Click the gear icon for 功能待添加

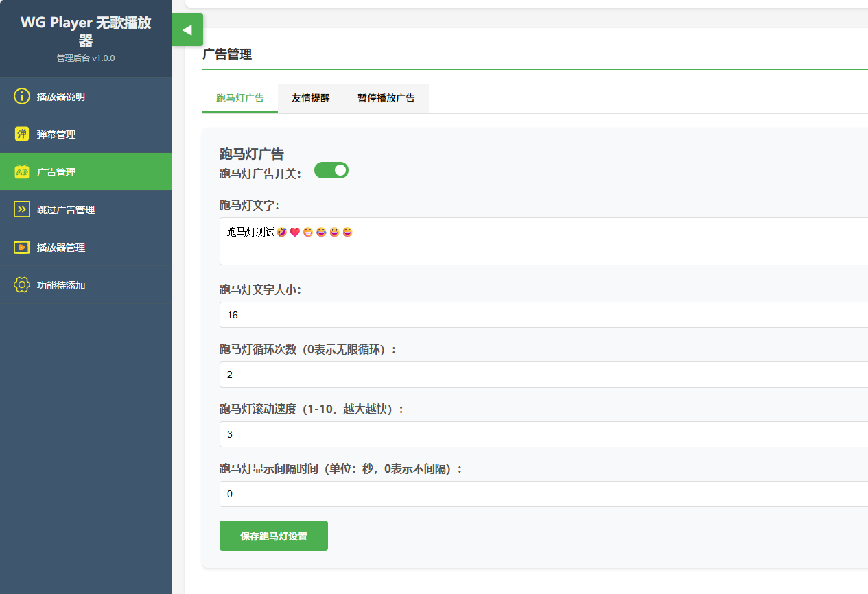pyautogui.click(x=22, y=285)
